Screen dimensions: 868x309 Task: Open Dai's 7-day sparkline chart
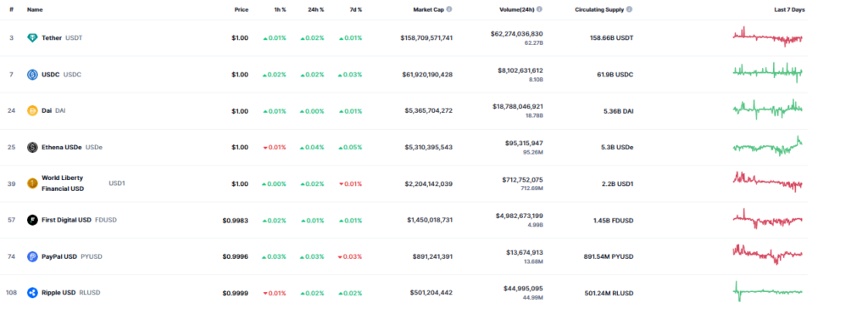(767, 109)
